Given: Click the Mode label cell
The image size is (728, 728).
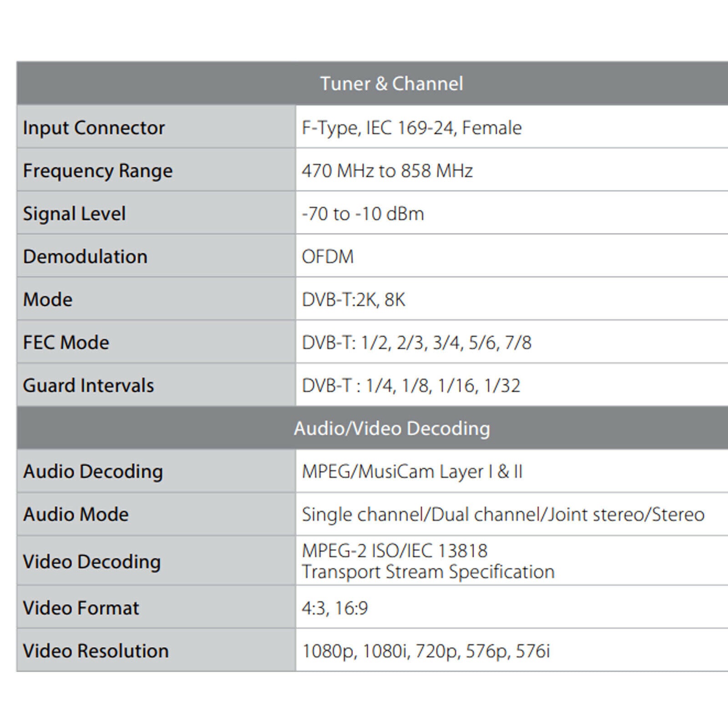Looking at the screenshot, I should (x=48, y=299).
